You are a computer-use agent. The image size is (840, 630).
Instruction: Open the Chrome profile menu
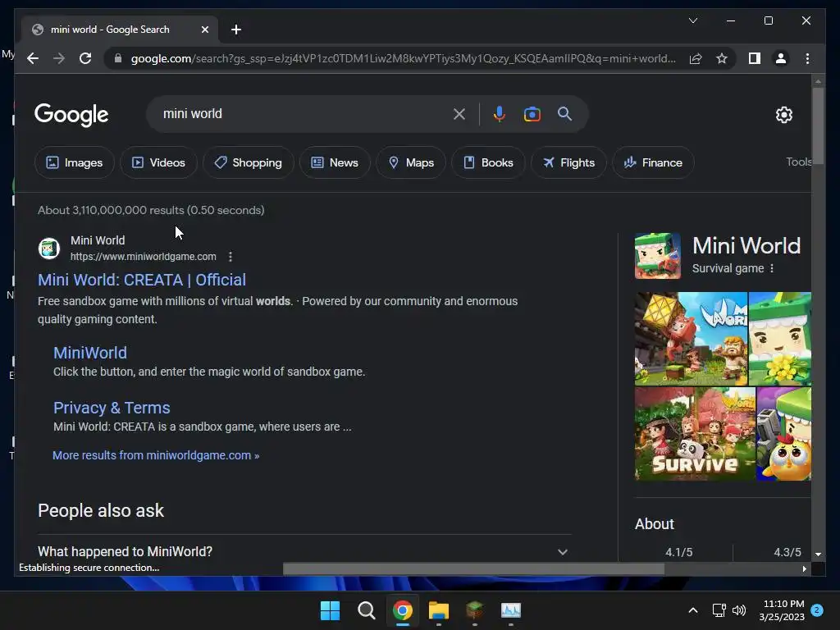(781, 58)
